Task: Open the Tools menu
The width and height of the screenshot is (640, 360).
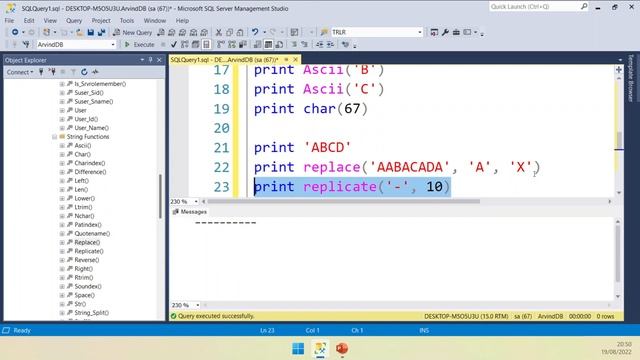Action: [127, 20]
